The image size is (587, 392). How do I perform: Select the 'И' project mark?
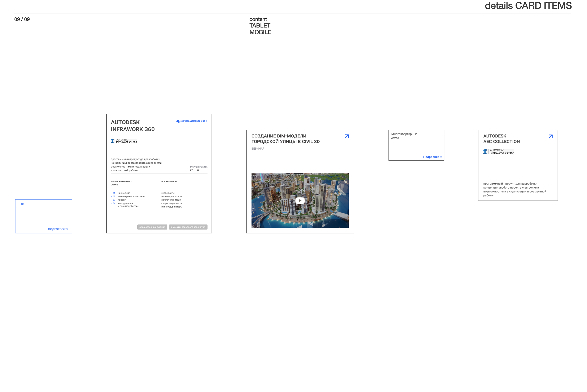pos(198,171)
